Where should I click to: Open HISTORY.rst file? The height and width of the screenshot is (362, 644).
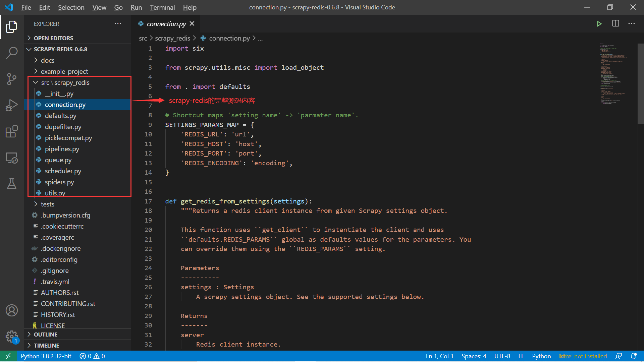(77, 315)
